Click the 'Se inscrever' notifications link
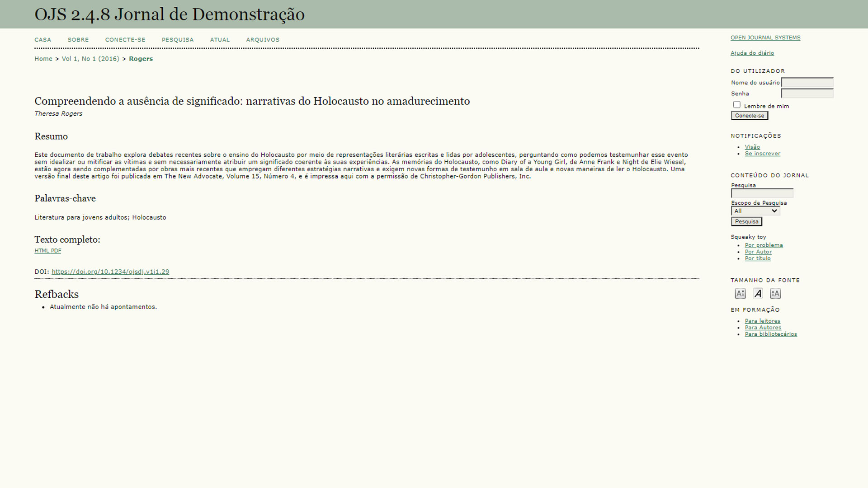This screenshot has height=488, width=868. point(763,154)
